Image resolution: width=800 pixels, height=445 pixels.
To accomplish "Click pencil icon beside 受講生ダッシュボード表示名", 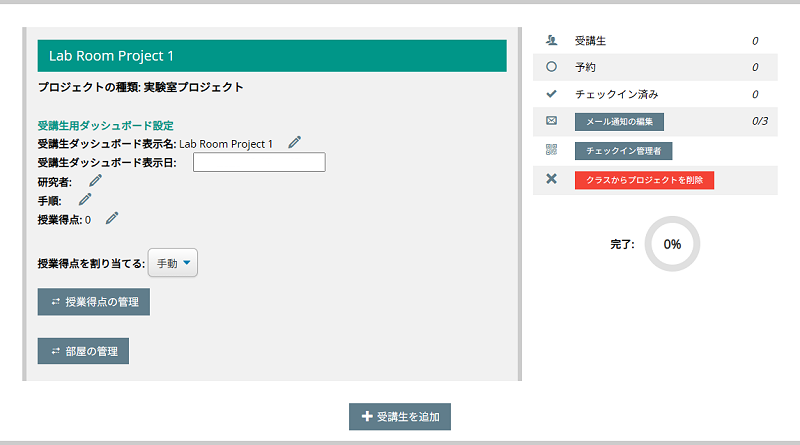I will 294,143.
